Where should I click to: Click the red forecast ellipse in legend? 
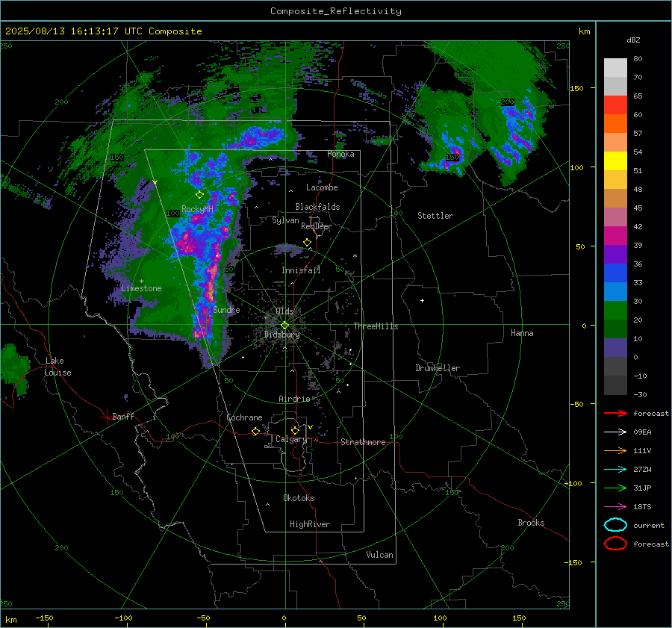coord(615,544)
